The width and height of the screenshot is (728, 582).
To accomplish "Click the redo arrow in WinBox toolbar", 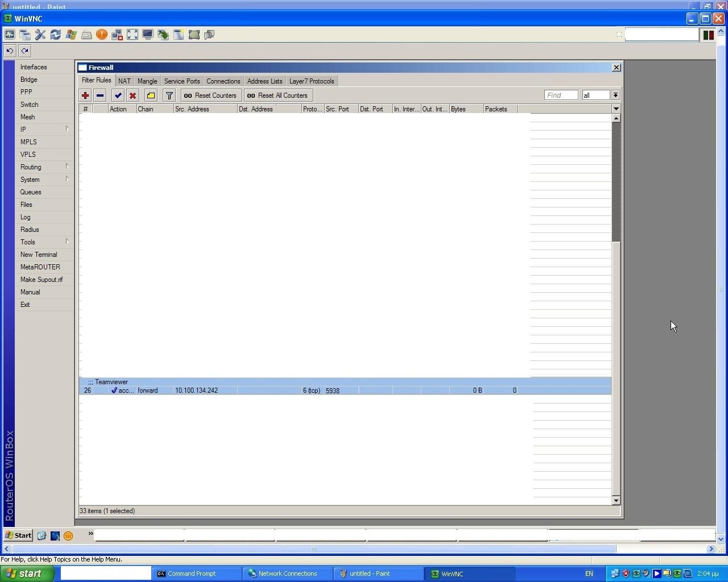I will (24, 51).
